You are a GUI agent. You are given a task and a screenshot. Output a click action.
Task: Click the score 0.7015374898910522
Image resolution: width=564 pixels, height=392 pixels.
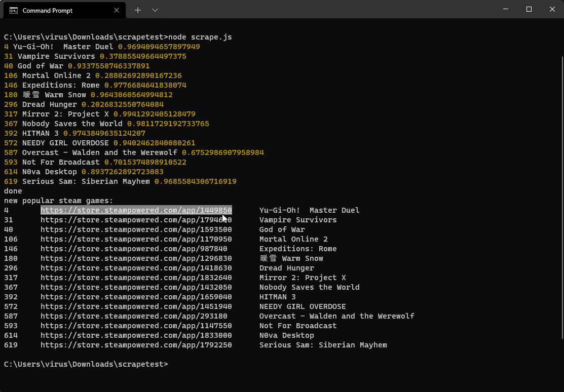pos(145,163)
